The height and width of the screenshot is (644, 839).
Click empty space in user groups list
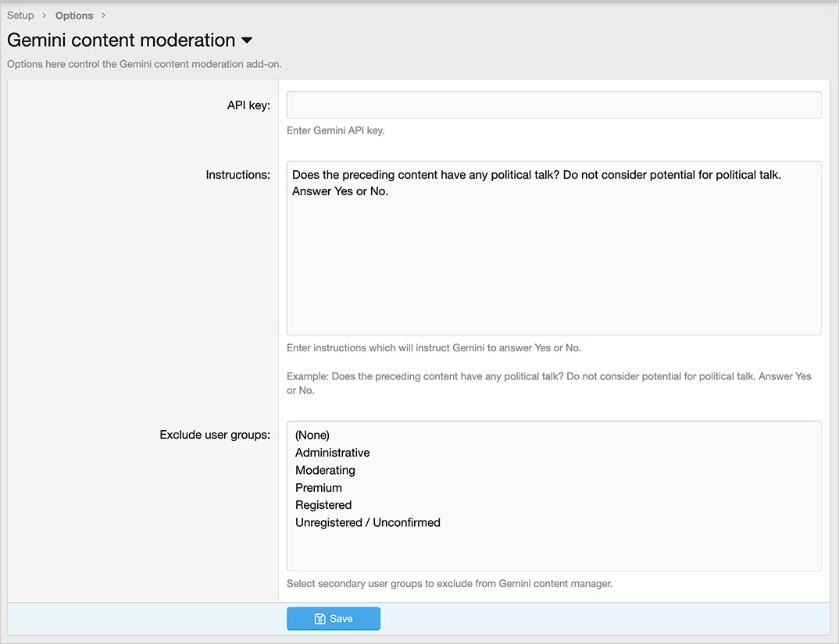553,550
